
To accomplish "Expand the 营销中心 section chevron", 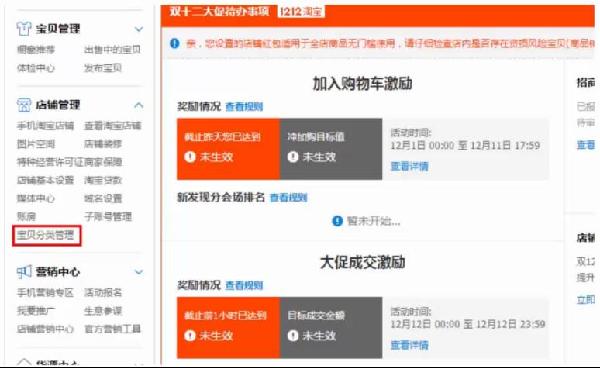I will (x=139, y=272).
